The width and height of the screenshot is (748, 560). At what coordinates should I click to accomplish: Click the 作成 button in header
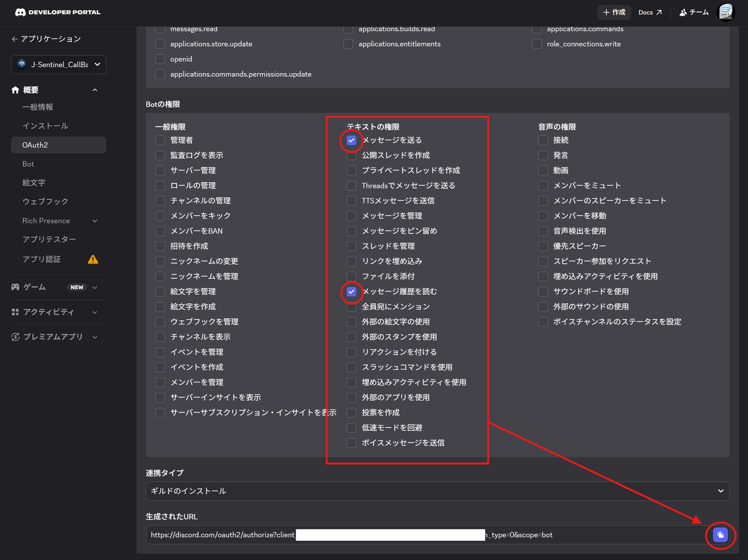[x=614, y=12]
